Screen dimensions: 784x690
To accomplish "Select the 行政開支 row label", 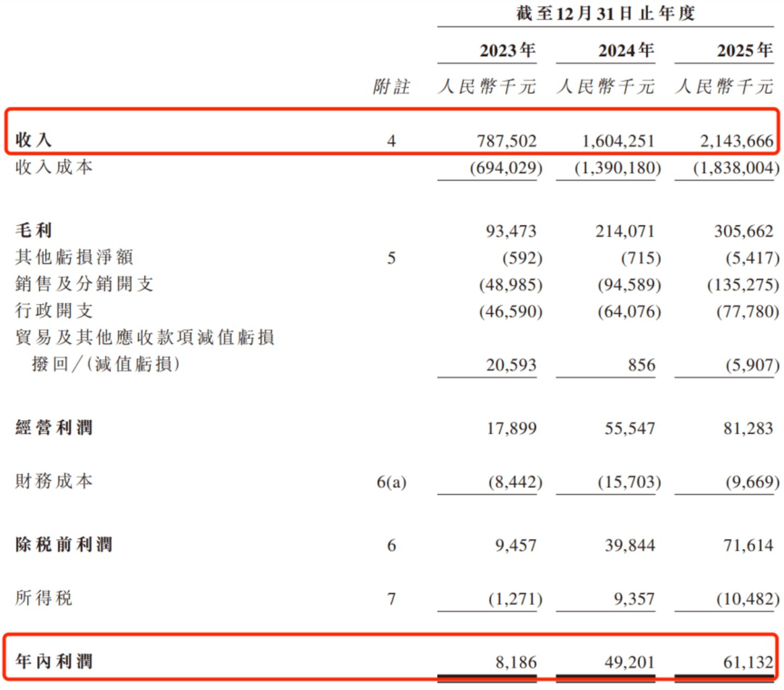I will 54,311.
